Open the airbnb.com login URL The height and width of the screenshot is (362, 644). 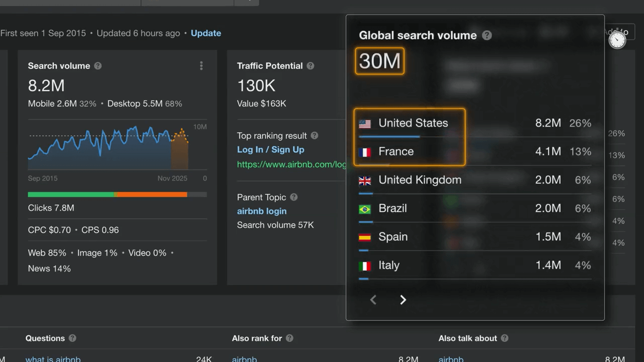click(291, 164)
